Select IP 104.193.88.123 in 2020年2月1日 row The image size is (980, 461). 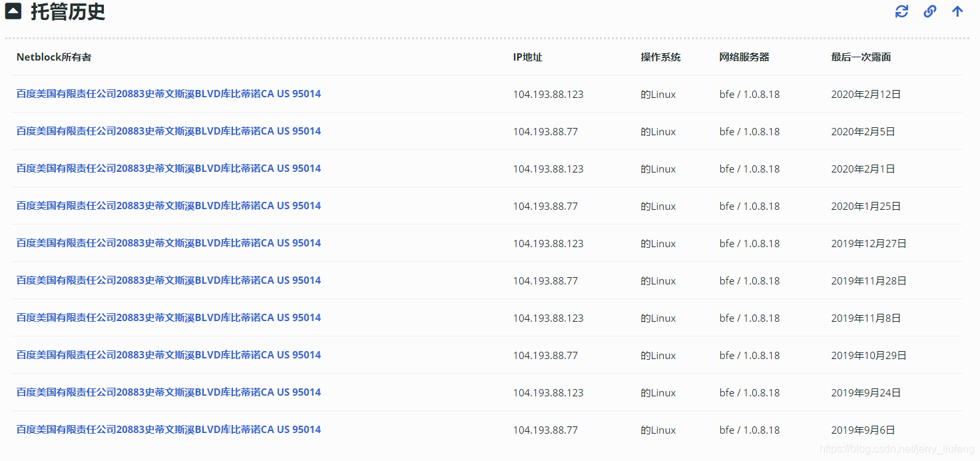(548, 169)
